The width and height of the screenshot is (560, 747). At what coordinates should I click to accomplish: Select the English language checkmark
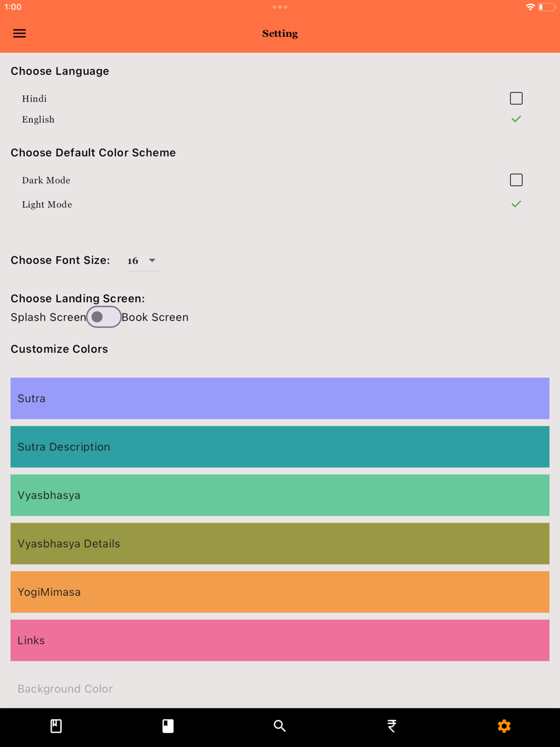coord(516,119)
